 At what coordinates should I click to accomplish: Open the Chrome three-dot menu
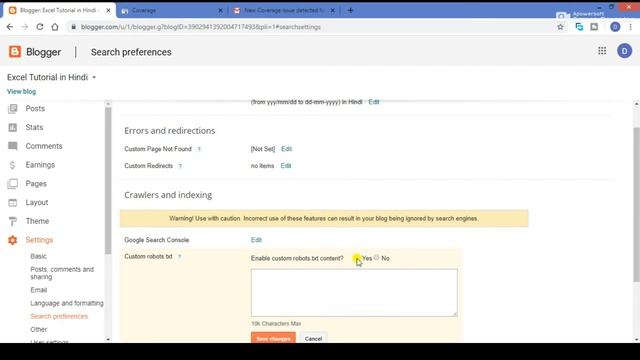coord(631,27)
